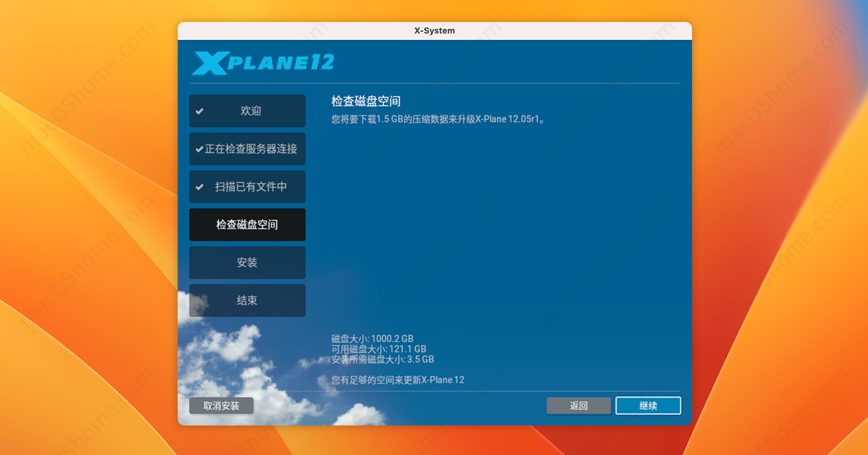868x455 pixels.
Task: Click the 安装所需磁盘大小: 3.5 GB line
Action: coord(382,359)
